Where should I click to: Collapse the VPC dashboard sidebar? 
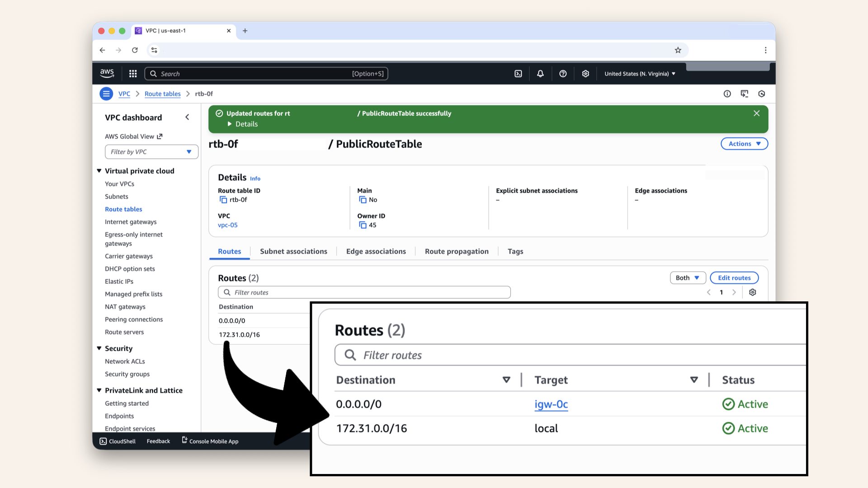click(x=187, y=117)
